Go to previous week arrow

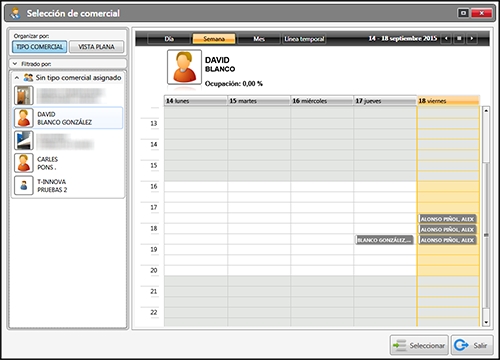[446, 39]
